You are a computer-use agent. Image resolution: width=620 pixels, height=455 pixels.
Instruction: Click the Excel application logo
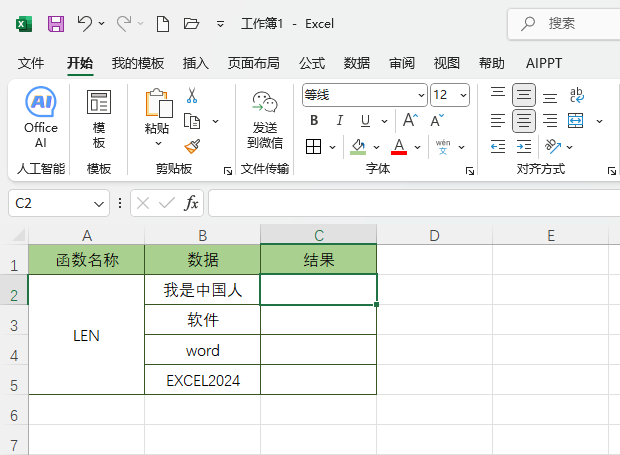[24, 24]
